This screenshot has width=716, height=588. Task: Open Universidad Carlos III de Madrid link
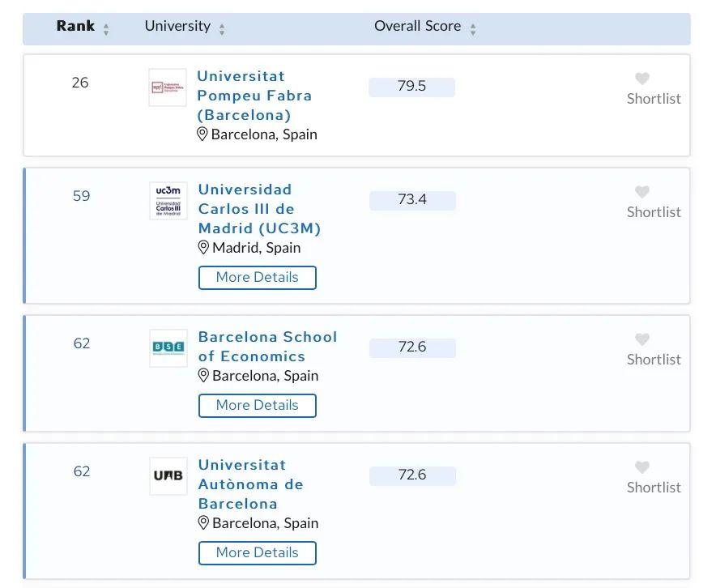click(x=258, y=209)
